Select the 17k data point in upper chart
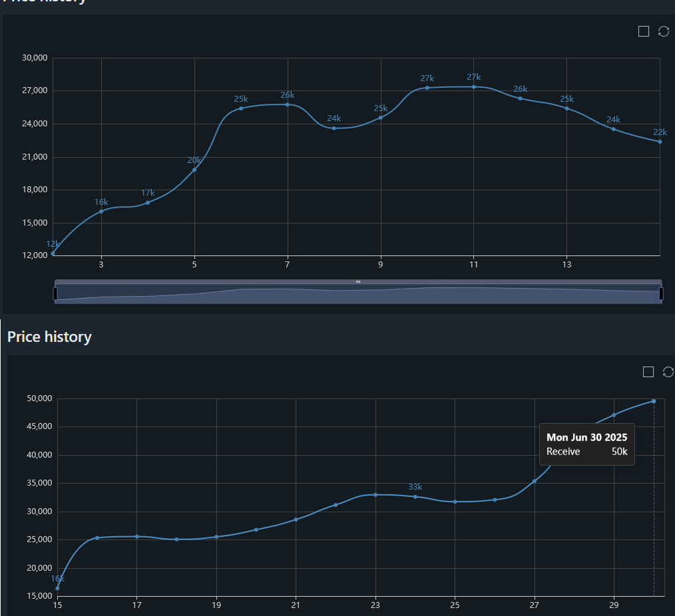 click(148, 203)
